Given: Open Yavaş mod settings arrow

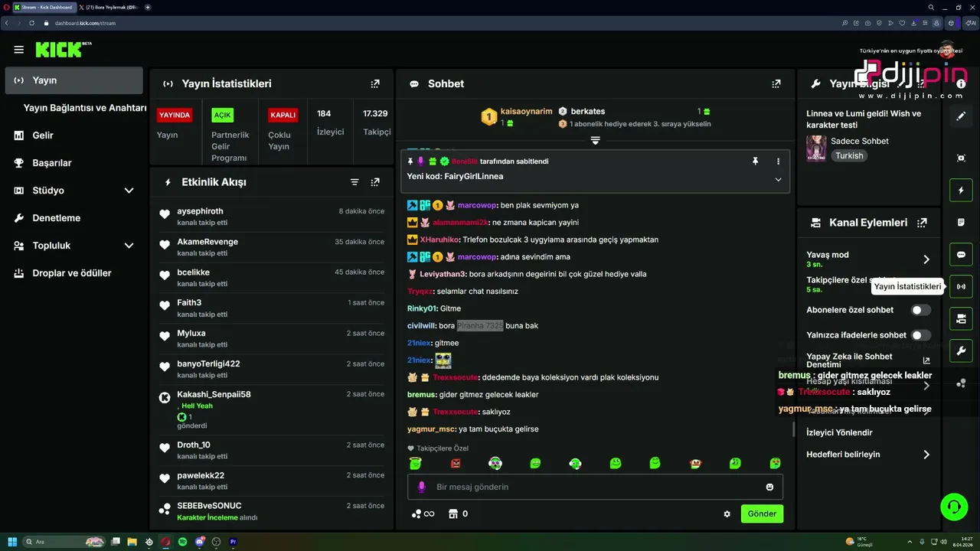Looking at the screenshot, I should click(926, 259).
